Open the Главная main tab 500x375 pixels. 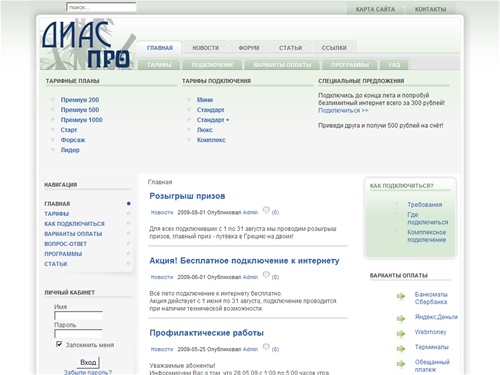click(x=160, y=48)
